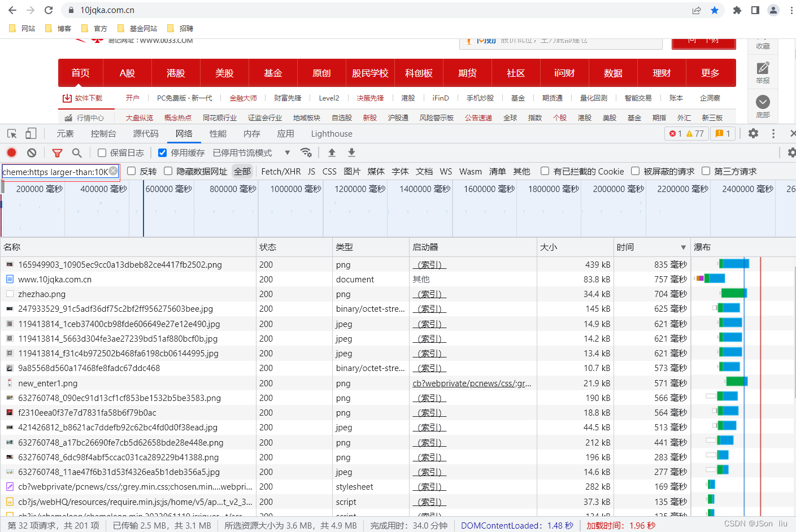Open the extensions puzzle icon

tap(737, 10)
